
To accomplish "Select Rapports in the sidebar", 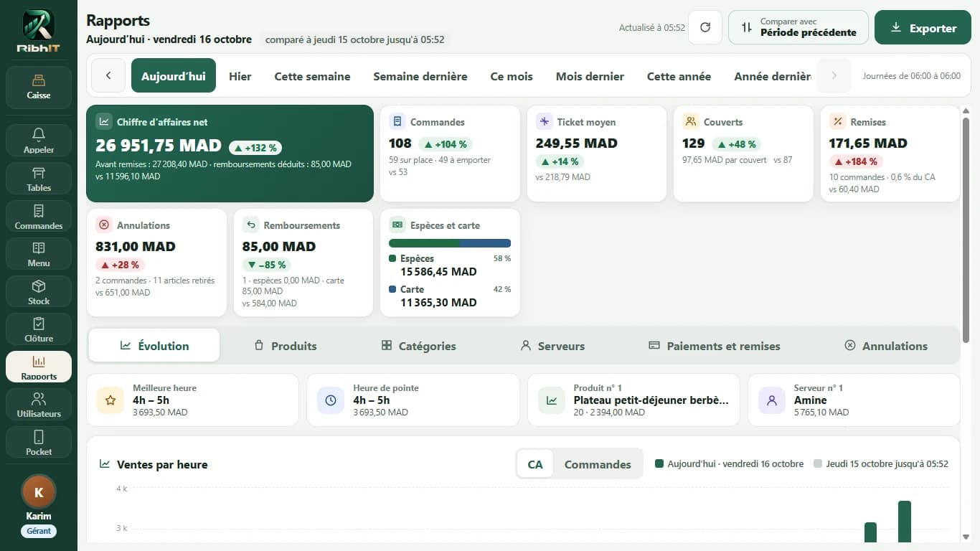I will 39,367.
